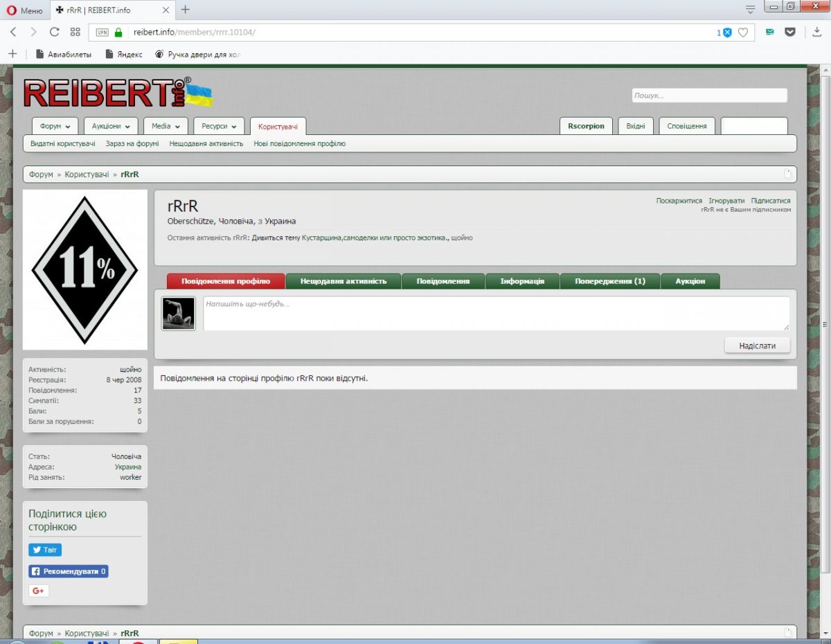Click the green mail extension icon

coord(770,32)
